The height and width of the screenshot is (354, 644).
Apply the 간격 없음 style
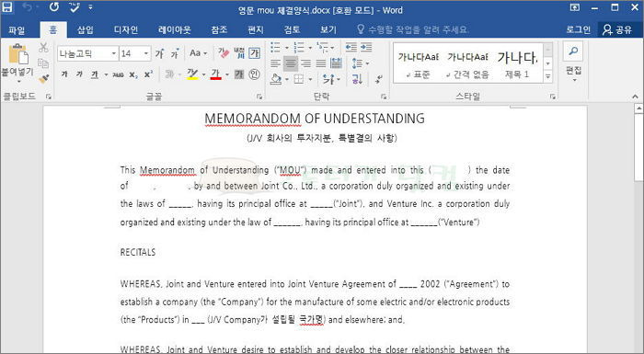pos(467,63)
